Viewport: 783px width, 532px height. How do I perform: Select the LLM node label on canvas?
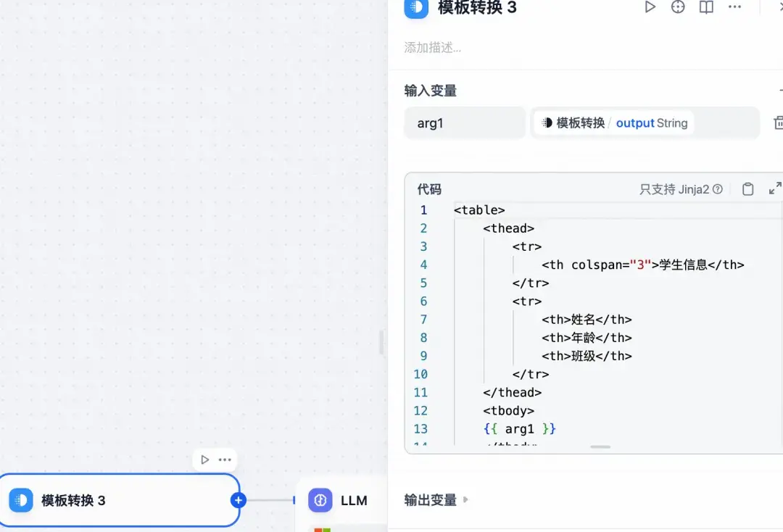click(354, 500)
